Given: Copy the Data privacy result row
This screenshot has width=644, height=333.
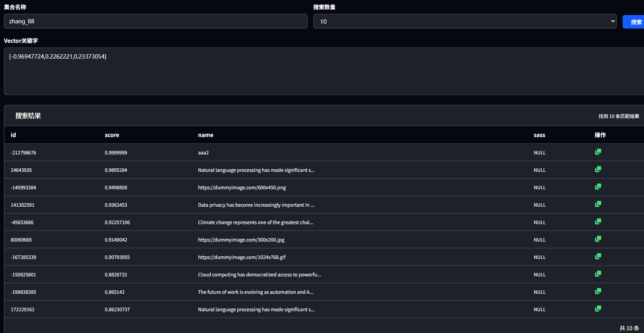Looking at the screenshot, I should pos(598,204).
